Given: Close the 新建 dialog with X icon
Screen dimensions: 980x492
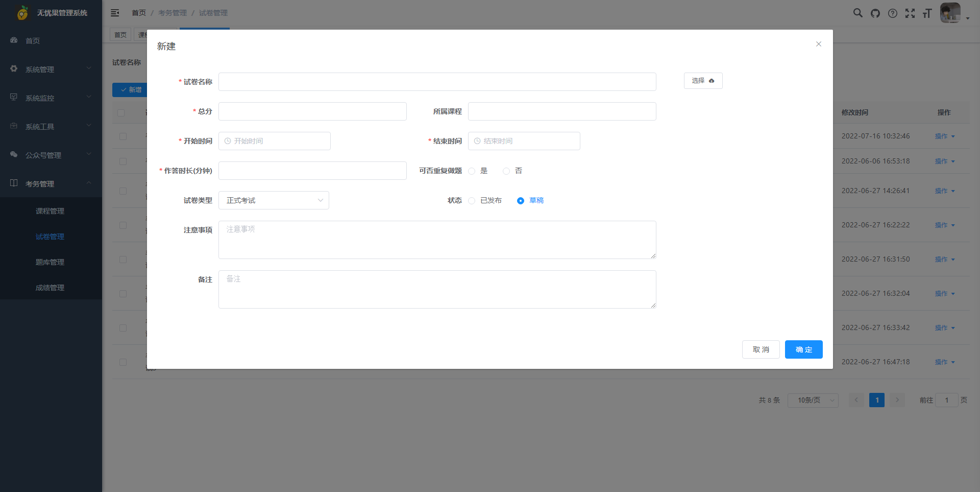Looking at the screenshot, I should (x=818, y=44).
